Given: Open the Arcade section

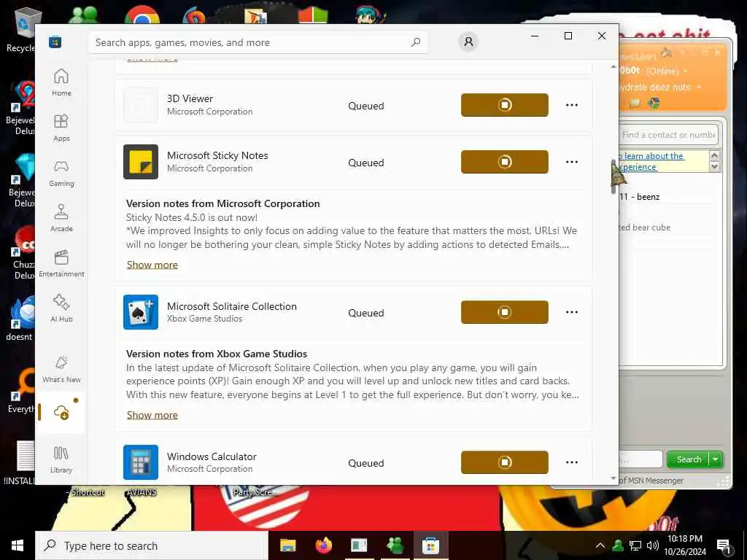Looking at the screenshot, I should click(x=61, y=218).
